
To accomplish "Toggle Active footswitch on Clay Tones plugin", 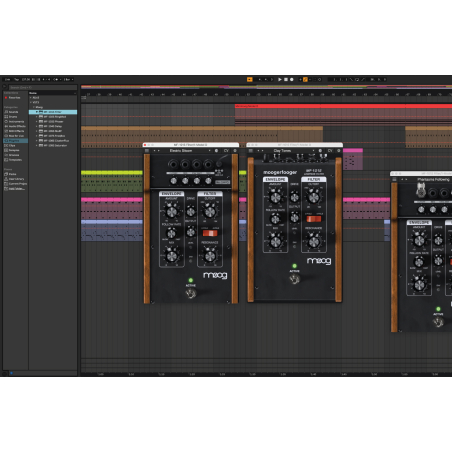I will click(294, 279).
